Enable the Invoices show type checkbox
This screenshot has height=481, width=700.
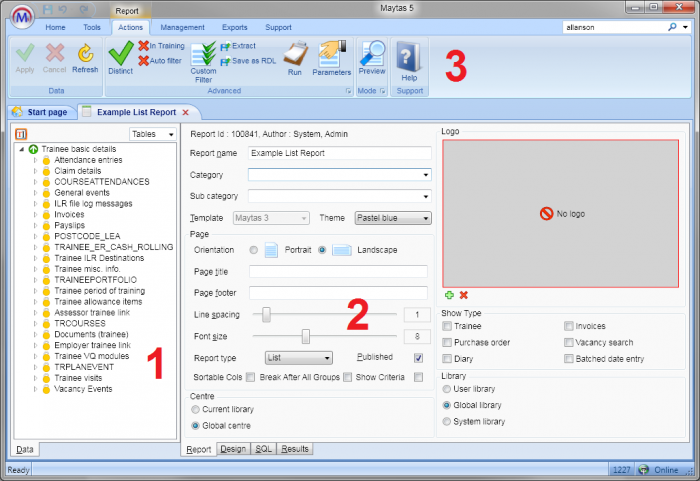[x=569, y=326]
